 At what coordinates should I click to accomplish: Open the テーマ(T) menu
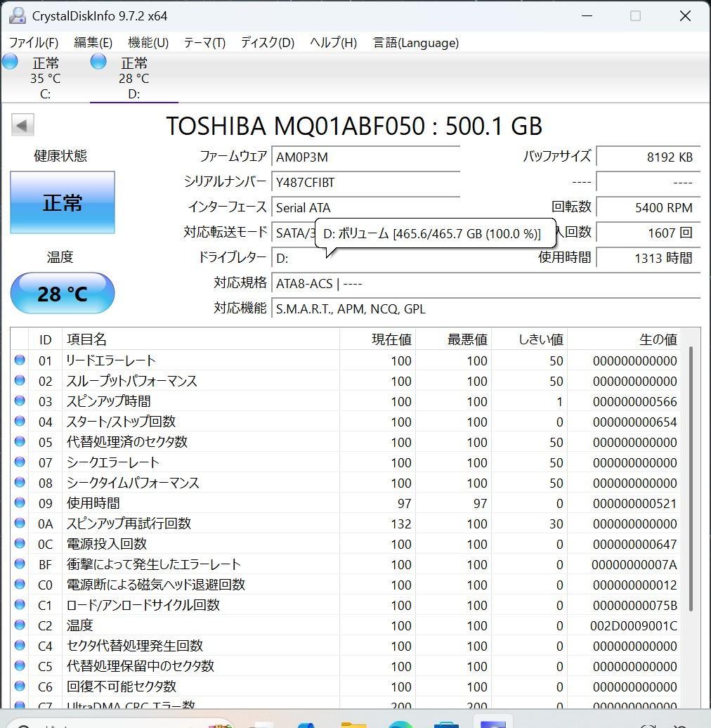(204, 43)
